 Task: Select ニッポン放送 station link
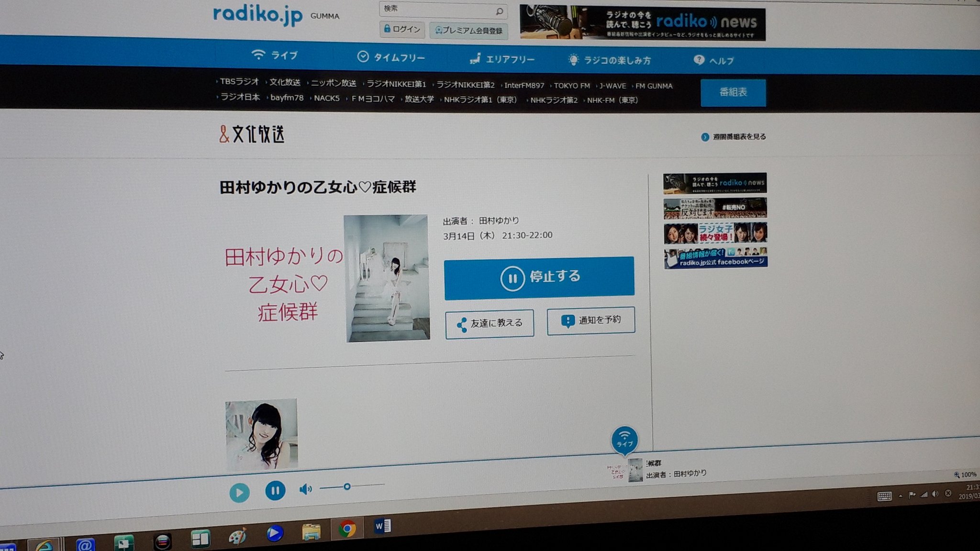(334, 83)
